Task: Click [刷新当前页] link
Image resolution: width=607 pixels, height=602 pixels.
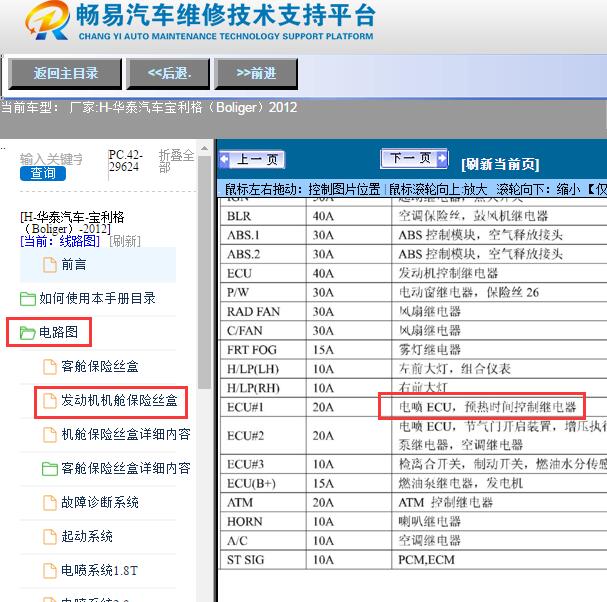Action: [500, 164]
